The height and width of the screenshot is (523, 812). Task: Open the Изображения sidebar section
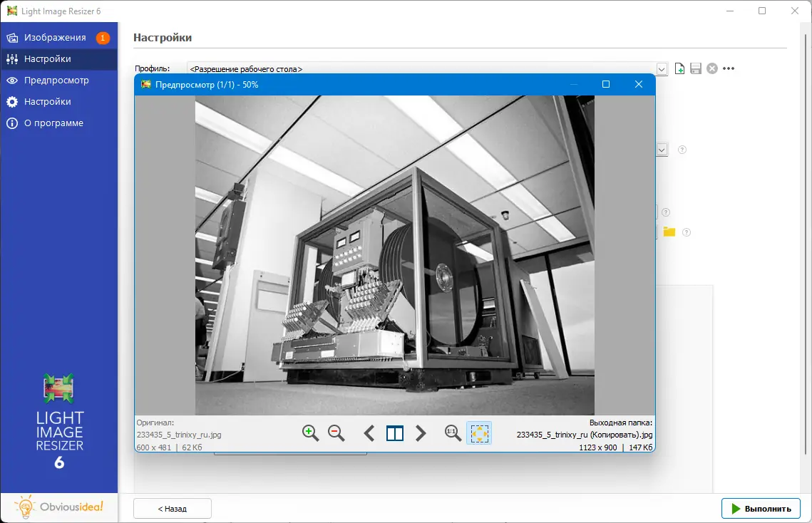click(58, 38)
